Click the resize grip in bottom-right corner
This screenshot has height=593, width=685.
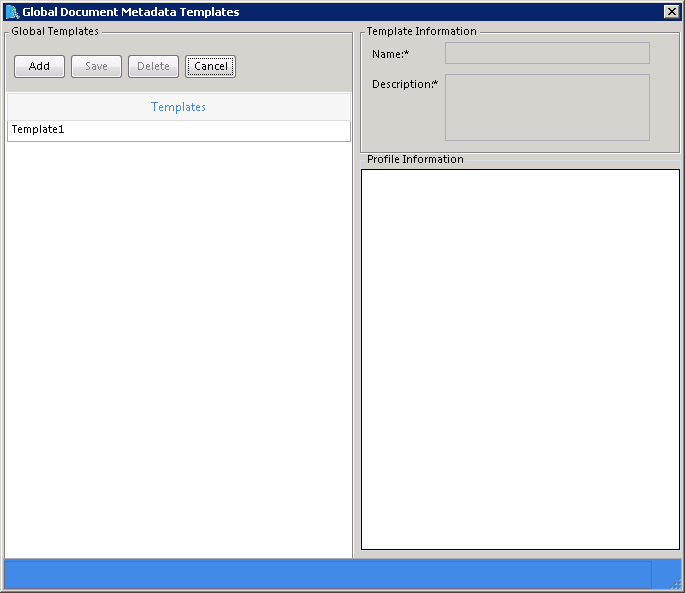pyautogui.click(x=675, y=584)
